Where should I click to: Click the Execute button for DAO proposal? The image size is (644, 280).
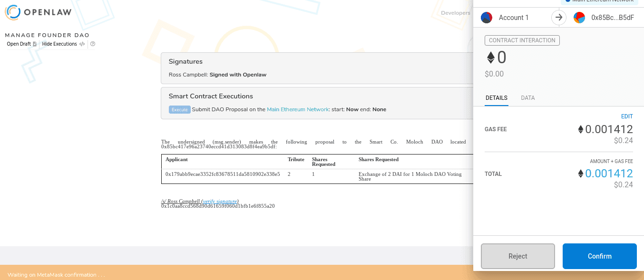tap(179, 109)
